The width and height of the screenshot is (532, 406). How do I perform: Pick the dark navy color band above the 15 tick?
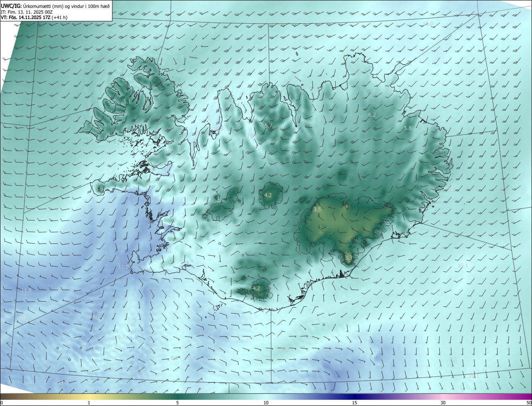tap(355, 396)
